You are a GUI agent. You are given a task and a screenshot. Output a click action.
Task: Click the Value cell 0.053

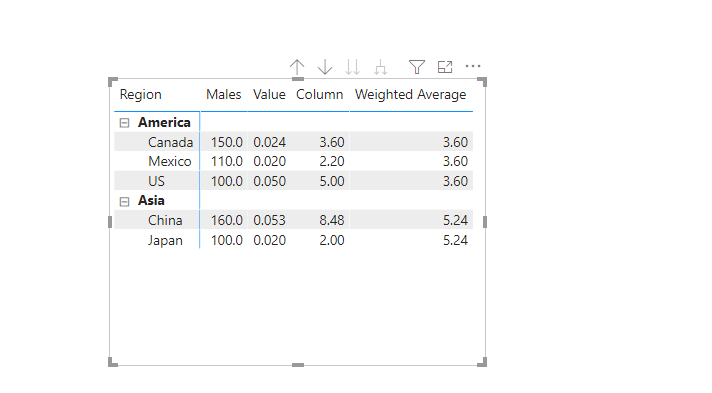click(270, 220)
